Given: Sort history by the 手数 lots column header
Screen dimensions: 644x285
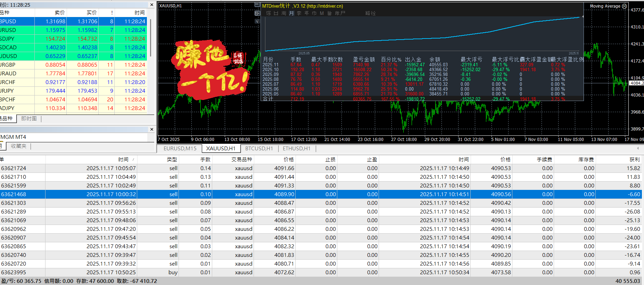Looking at the screenshot, I should 196,160.
